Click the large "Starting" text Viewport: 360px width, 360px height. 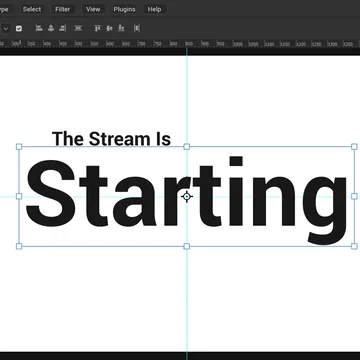[186, 200]
